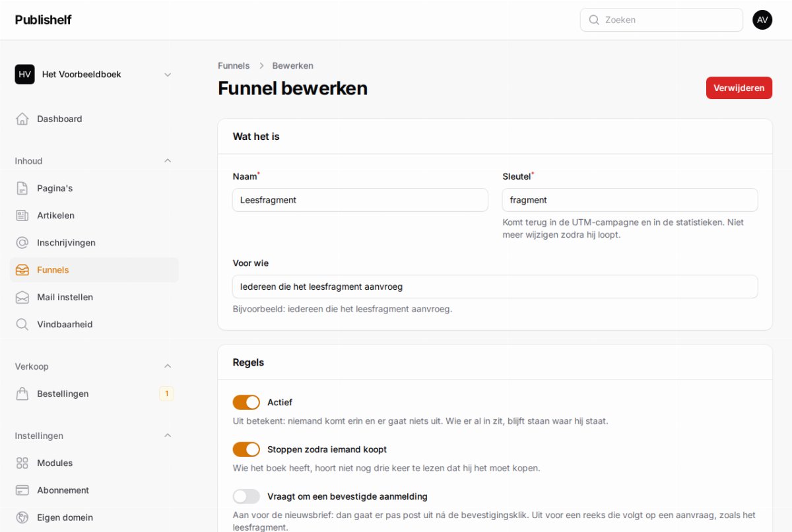Select Funnels in the sidebar
This screenshot has width=792, height=532.
[94, 270]
